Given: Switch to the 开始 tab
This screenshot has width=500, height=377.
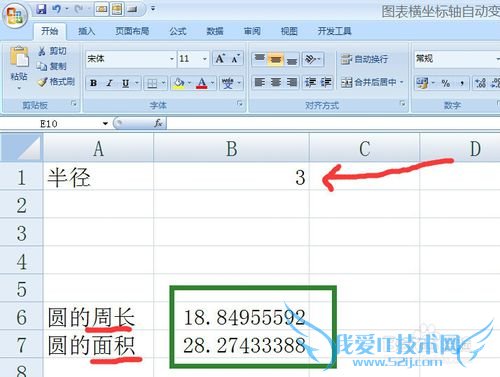Looking at the screenshot, I should pos(50,31).
